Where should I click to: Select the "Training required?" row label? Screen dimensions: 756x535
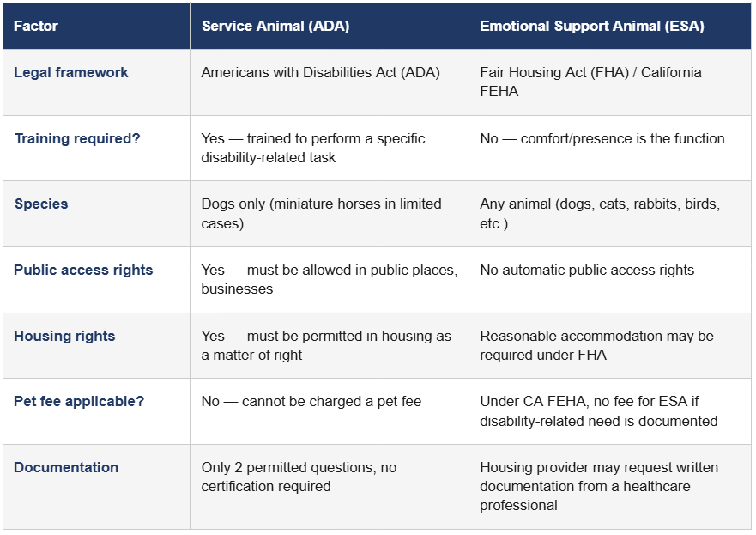(77, 139)
